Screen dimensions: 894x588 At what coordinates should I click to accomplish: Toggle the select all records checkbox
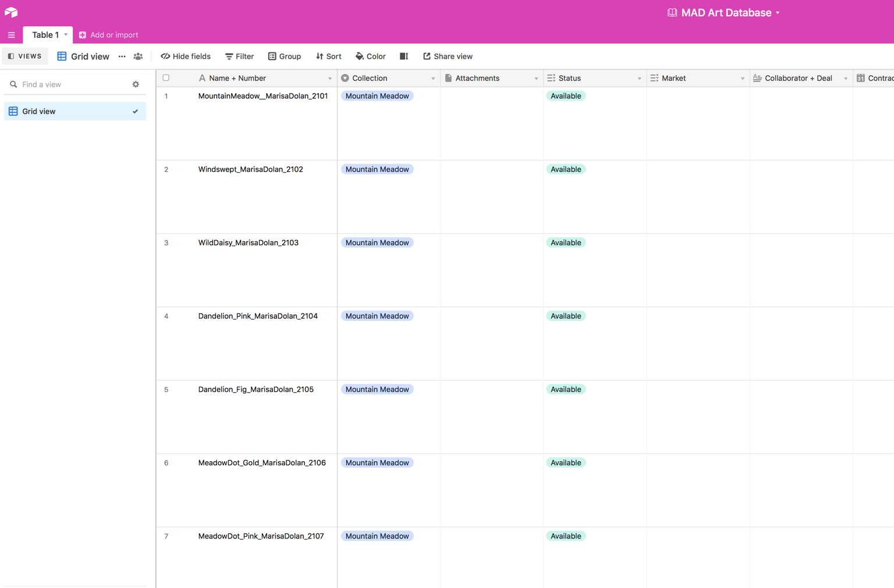coord(166,78)
